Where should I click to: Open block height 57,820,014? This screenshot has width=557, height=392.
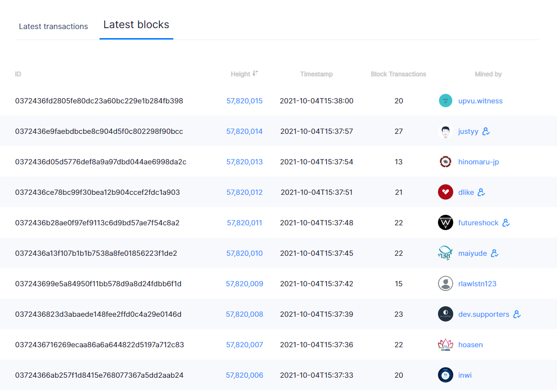[x=244, y=131]
